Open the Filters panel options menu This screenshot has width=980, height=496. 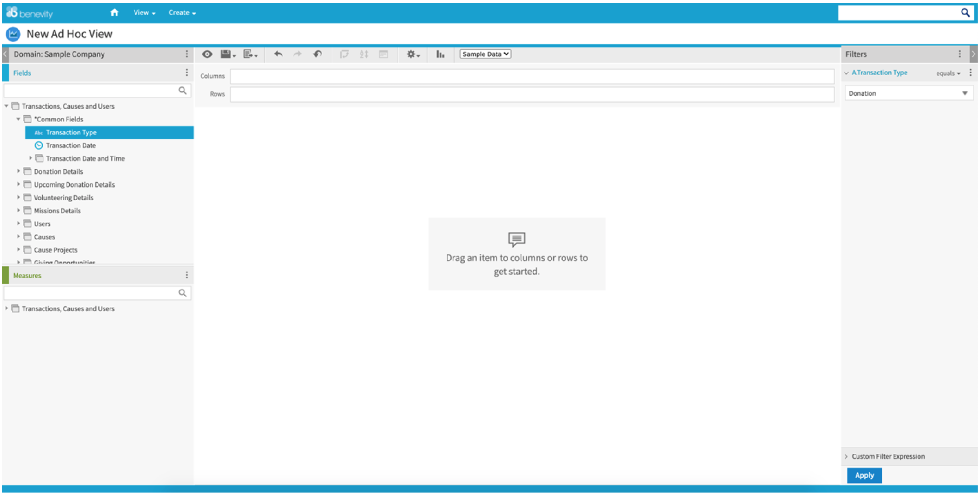(x=960, y=54)
